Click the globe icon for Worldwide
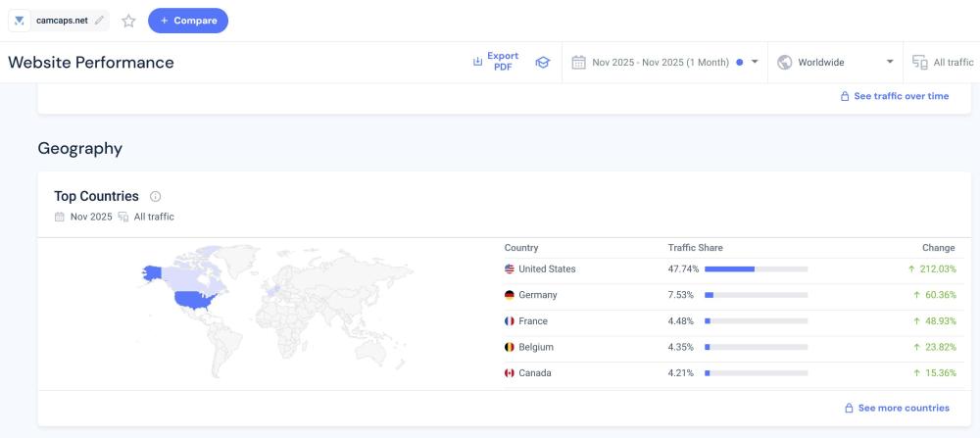Viewport: 980px width, 438px height. click(x=784, y=63)
